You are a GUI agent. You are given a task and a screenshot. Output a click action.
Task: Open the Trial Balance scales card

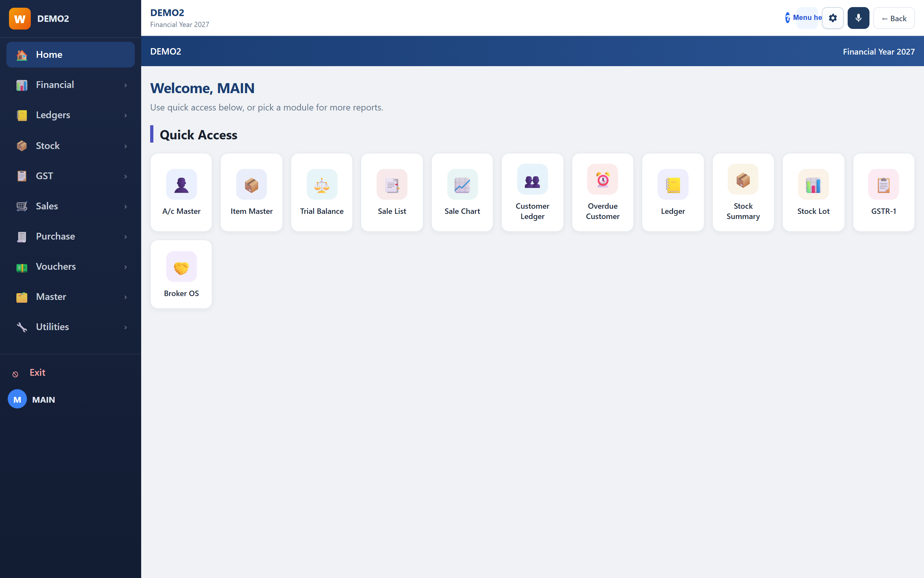tap(321, 192)
